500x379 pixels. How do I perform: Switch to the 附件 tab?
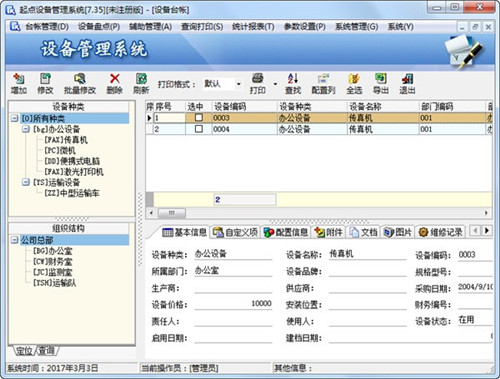[x=328, y=232]
